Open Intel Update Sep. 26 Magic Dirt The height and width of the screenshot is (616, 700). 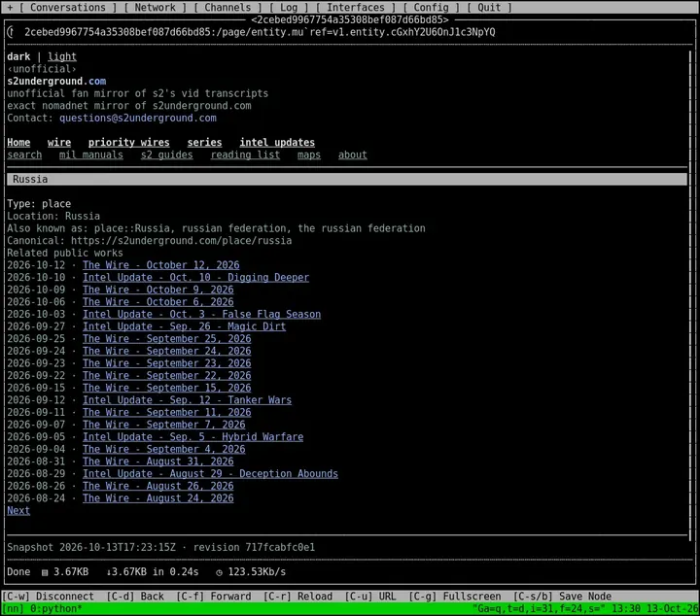(185, 326)
